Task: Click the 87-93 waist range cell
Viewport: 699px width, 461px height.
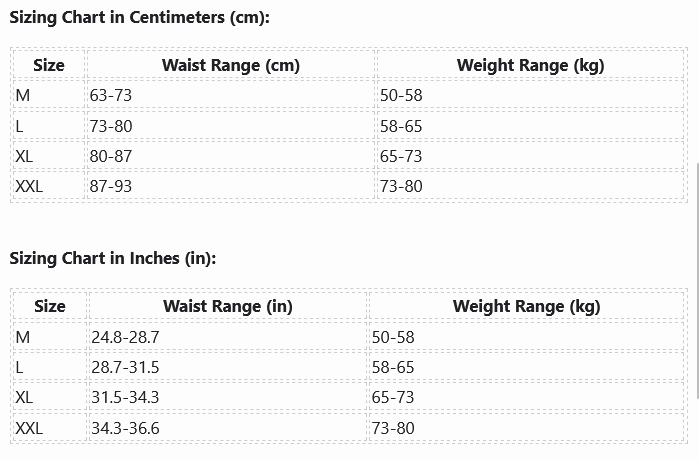Action: point(110,186)
